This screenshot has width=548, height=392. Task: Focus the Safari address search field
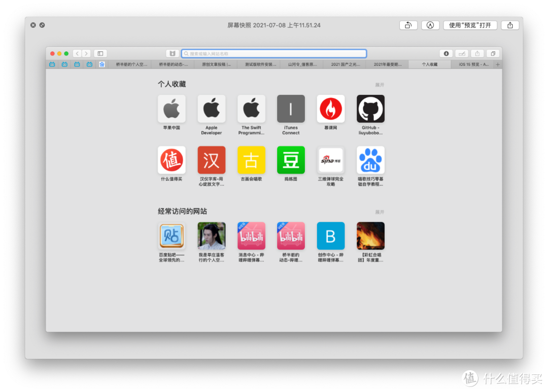pyautogui.click(x=273, y=53)
